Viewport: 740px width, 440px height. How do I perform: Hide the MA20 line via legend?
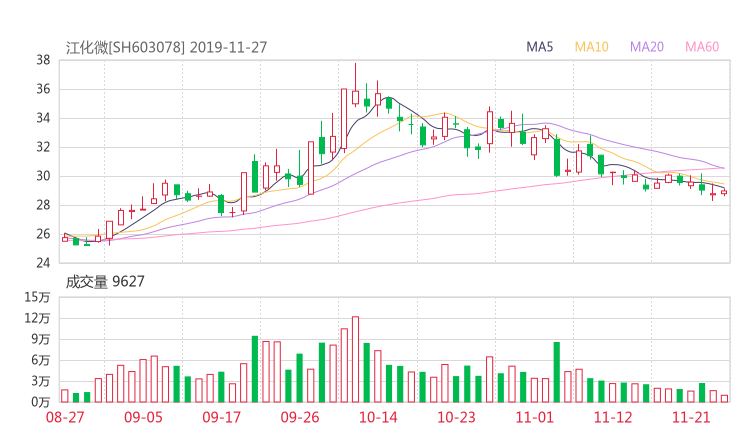pos(647,47)
